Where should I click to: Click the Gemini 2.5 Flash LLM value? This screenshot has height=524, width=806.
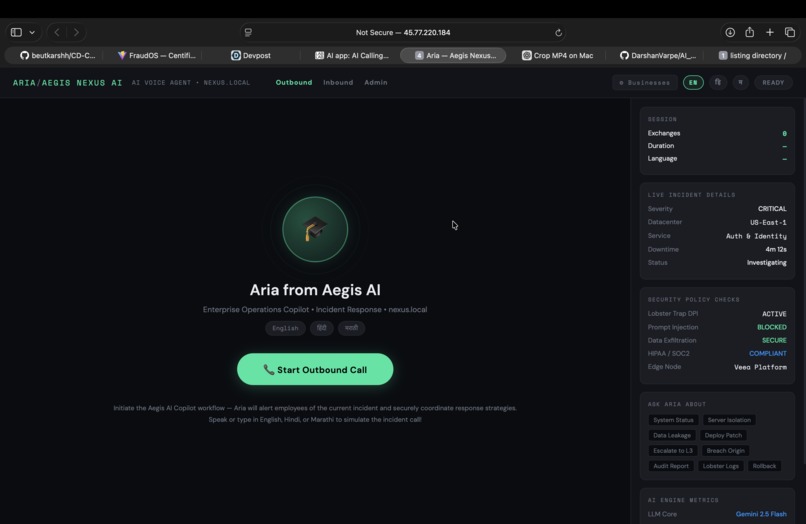(761, 514)
